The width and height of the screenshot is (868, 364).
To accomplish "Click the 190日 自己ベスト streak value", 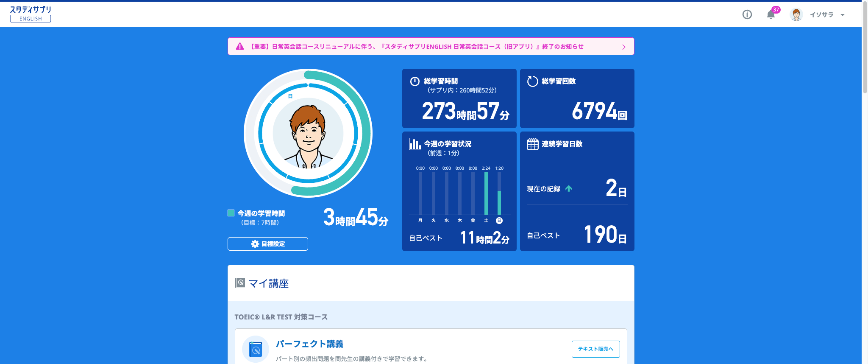I will [x=606, y=235].
